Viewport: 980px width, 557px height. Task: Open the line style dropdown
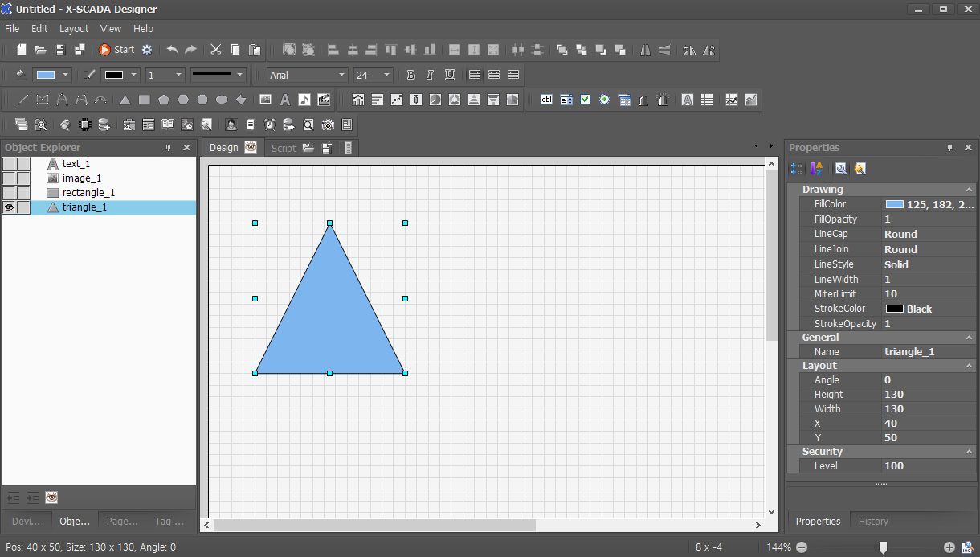[239, 75]
